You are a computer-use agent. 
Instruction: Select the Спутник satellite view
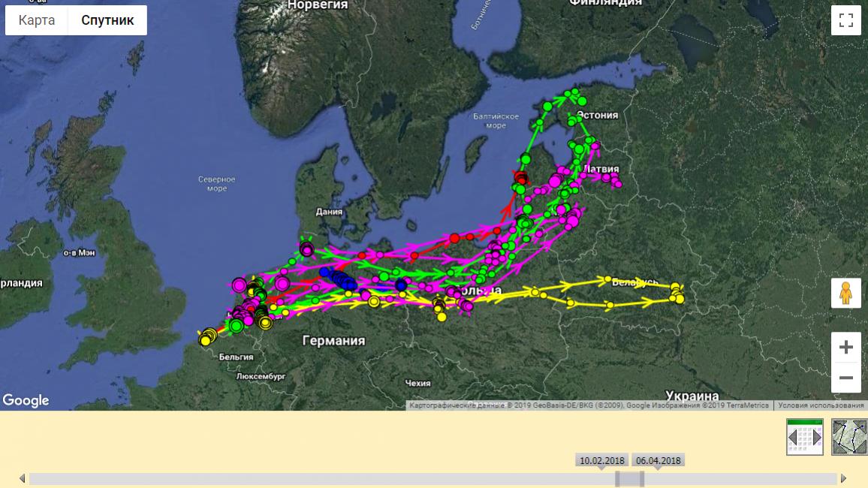(x=107, y=20)
